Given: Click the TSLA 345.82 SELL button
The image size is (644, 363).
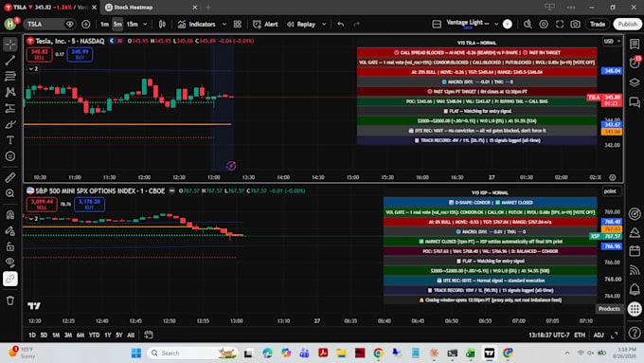Looking at the screenshot, I should coord(40,55).
